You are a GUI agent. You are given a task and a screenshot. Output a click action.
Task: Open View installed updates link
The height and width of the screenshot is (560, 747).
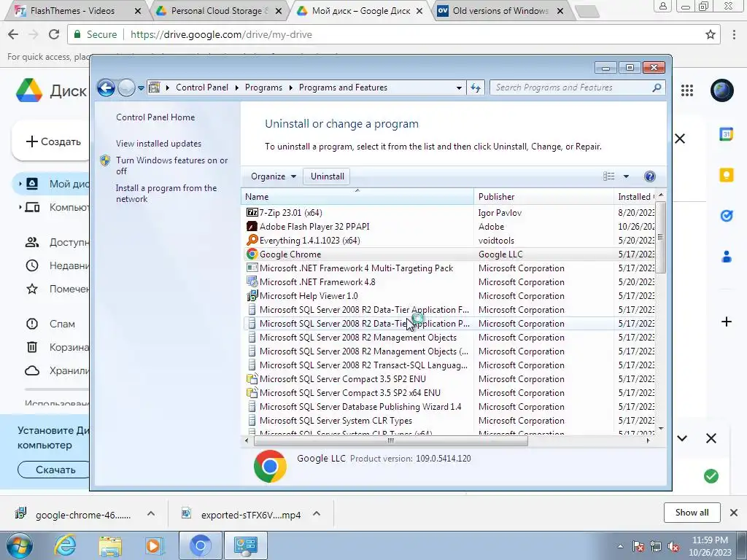click(x=158, y=144)
